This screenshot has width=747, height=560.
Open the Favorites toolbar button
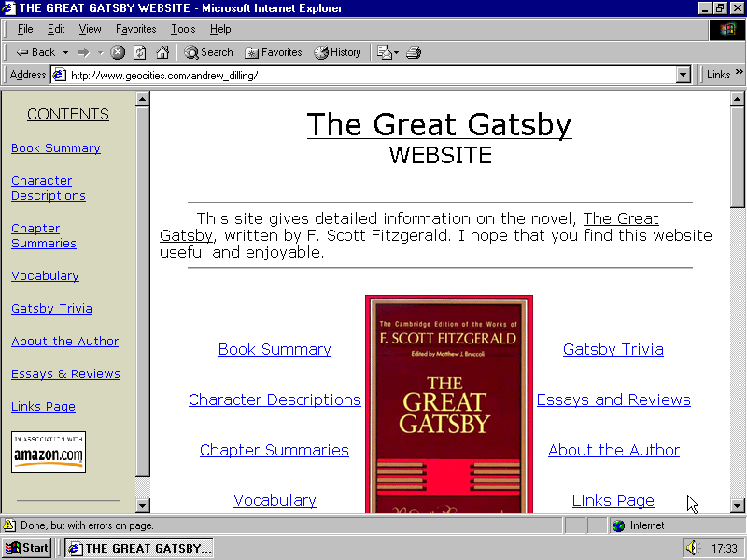tap(274, 52)
